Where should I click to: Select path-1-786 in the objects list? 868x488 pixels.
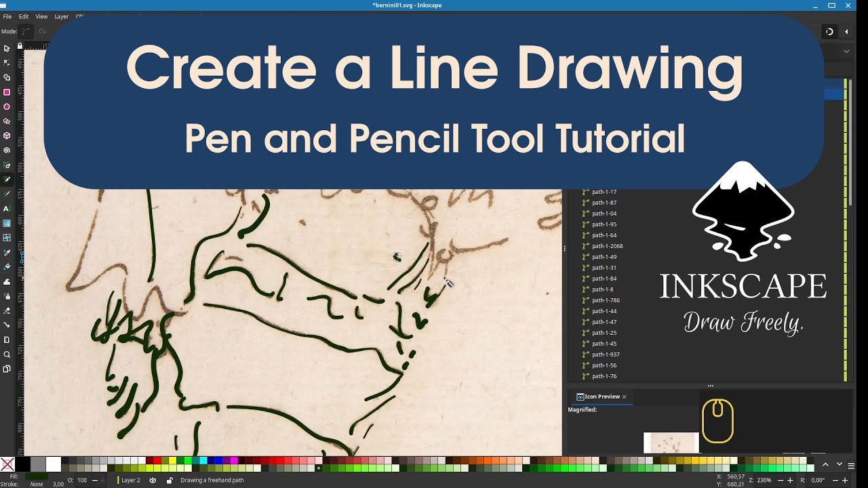tap(606, 300)
